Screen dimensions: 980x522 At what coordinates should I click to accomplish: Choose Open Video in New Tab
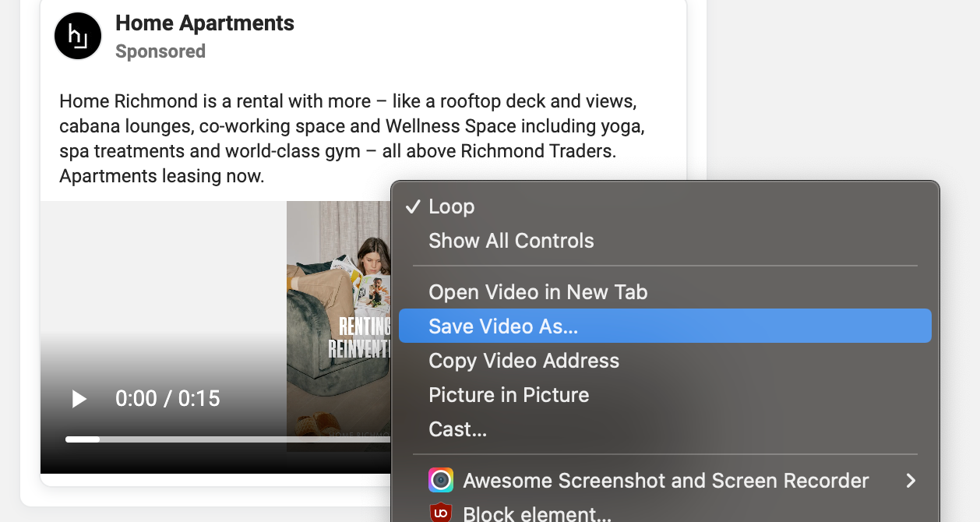tap(538, 292)
